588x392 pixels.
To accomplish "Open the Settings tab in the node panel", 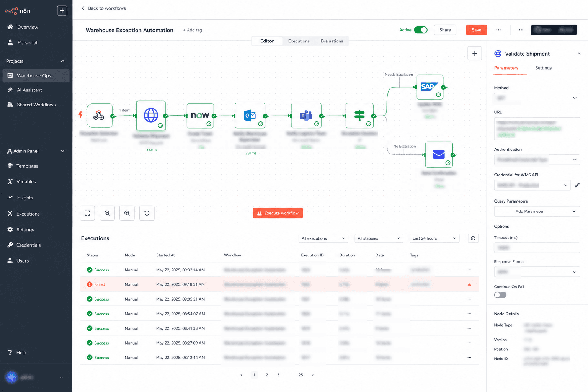I will tap(543, 68).
